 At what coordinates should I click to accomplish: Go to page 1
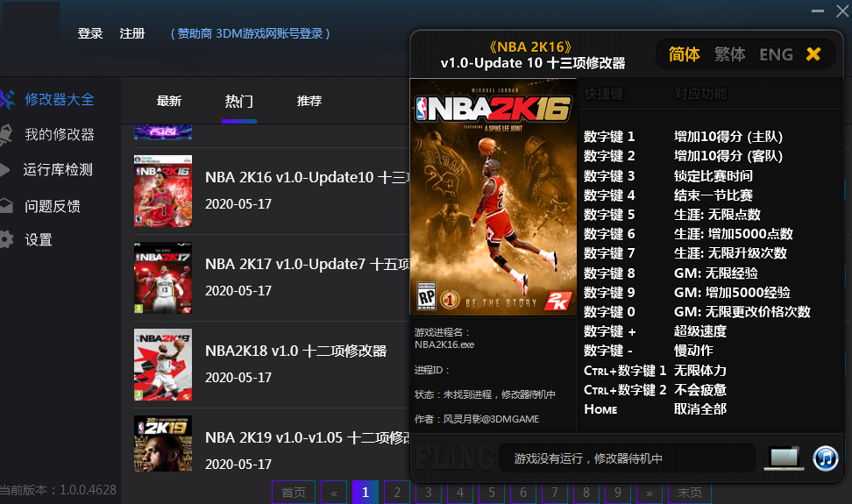(x=366, y=492)
